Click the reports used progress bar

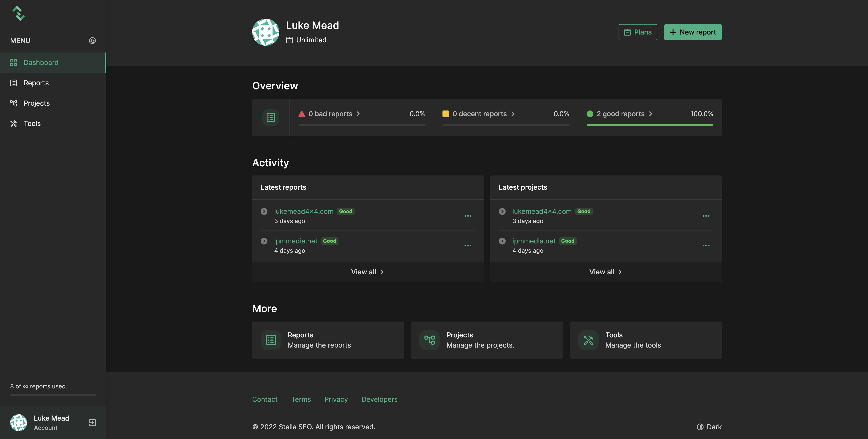[53, 395]
